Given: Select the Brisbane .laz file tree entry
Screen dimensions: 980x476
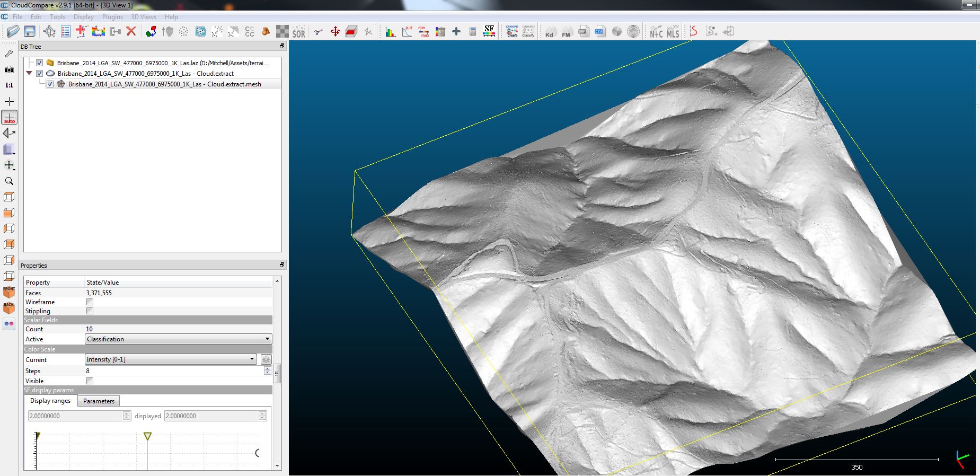Looking at the screenshot, I should point(162,63).
